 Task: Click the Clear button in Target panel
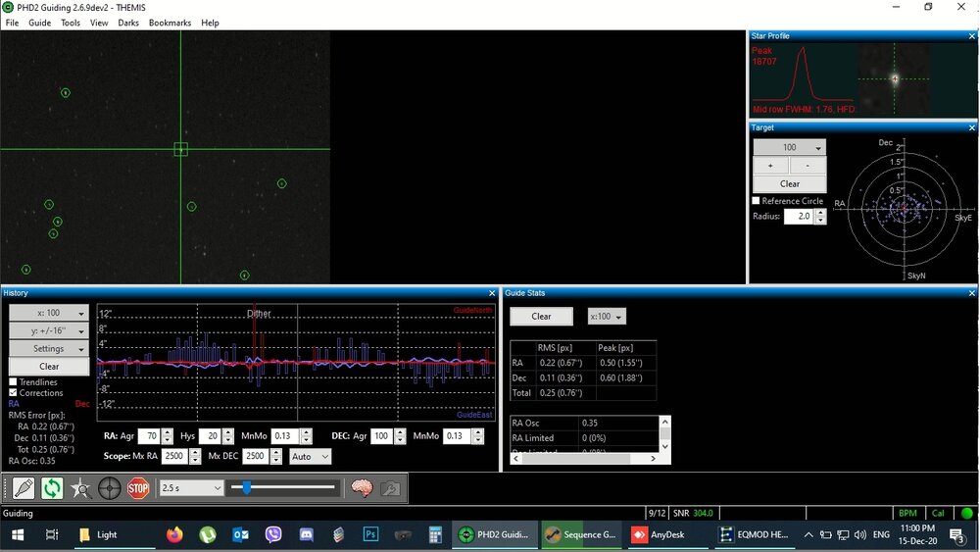pos(790,183)
